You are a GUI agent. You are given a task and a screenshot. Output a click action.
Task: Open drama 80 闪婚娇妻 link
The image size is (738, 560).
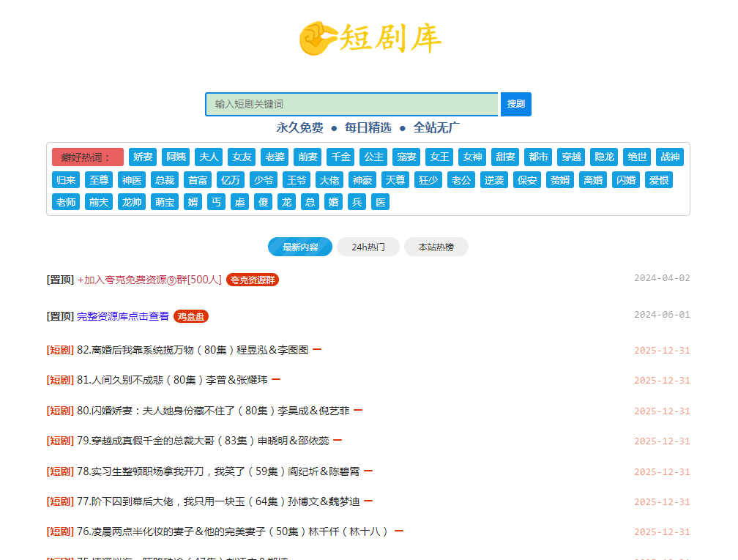[213, 411]
